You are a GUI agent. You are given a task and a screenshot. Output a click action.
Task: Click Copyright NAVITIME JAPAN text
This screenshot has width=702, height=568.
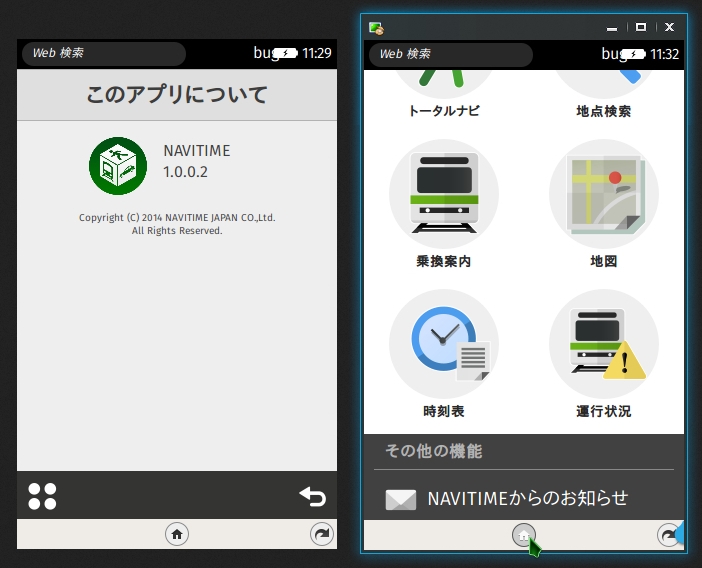pyautogui.click(x=177, y=218)
